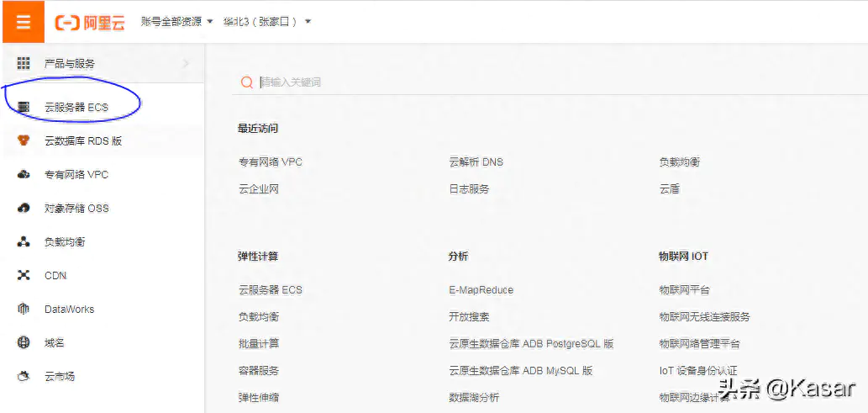Click the CDN sidebar icon
The image size is (868, 413).
24,276
